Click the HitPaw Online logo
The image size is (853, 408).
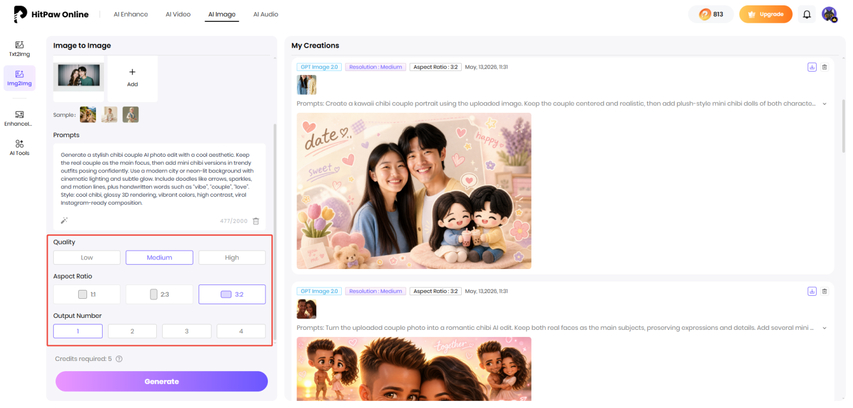coord(51,15)
